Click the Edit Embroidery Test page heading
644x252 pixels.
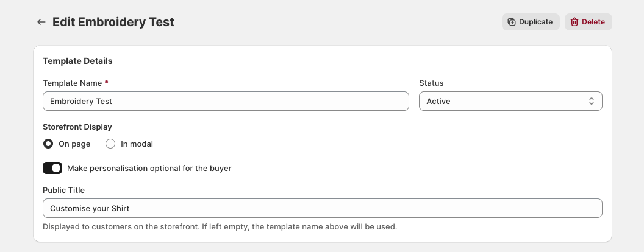tap(113, 22)
